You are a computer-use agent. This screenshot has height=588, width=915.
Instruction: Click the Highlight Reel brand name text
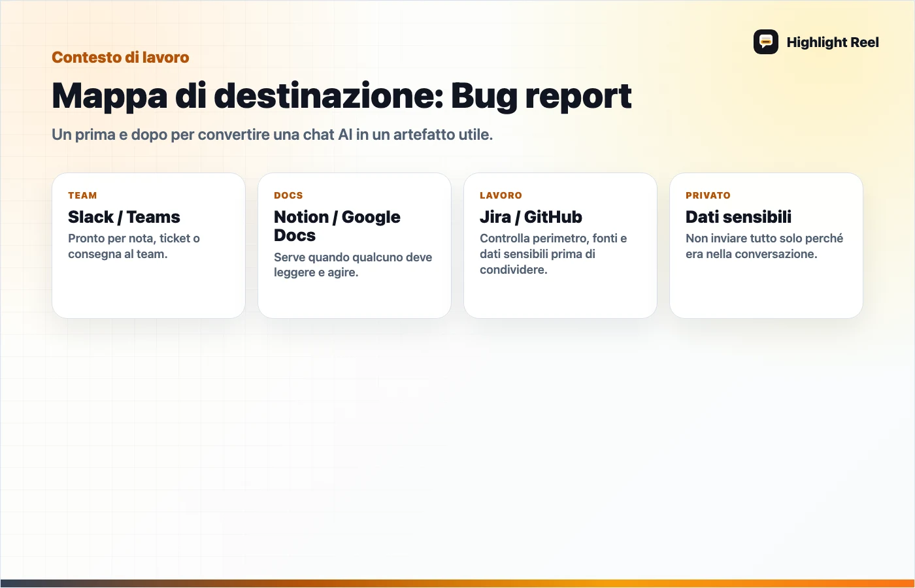click(833, 42)
